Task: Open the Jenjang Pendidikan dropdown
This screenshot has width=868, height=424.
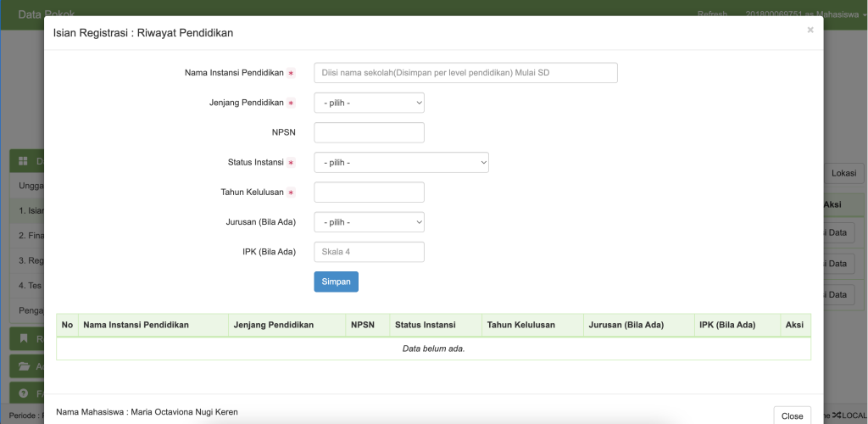Action: [x=369, y=103]
